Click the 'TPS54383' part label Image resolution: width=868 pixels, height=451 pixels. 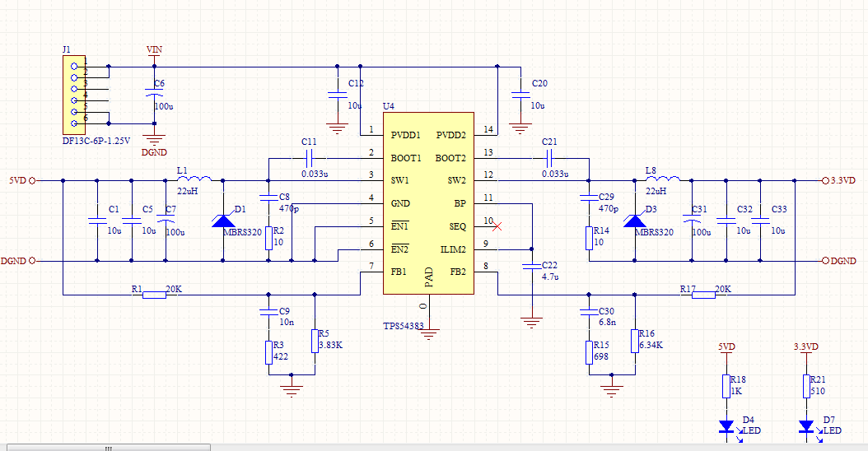click(x=404, y=326)
